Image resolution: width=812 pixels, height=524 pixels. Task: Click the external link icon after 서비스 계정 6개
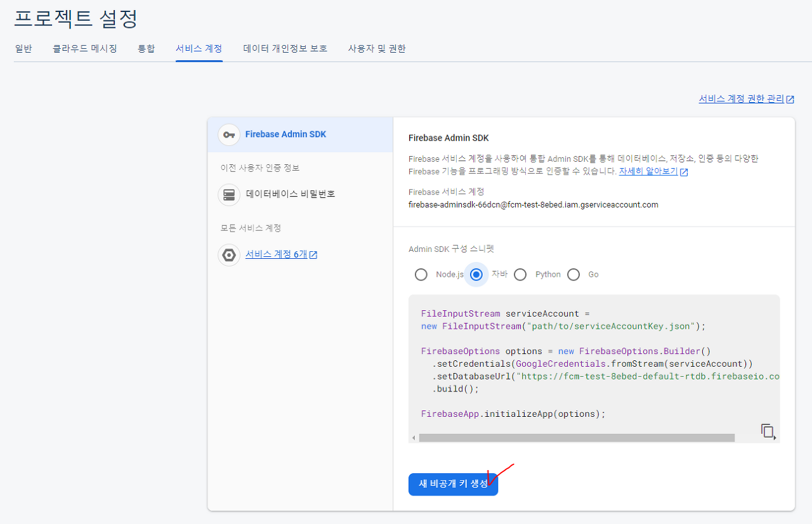click(x=313, y=255)
